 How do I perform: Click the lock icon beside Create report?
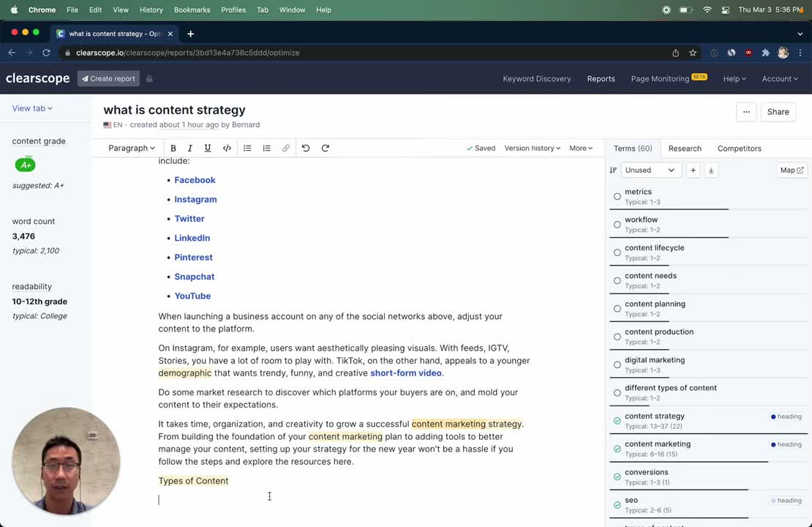point(149,79)
